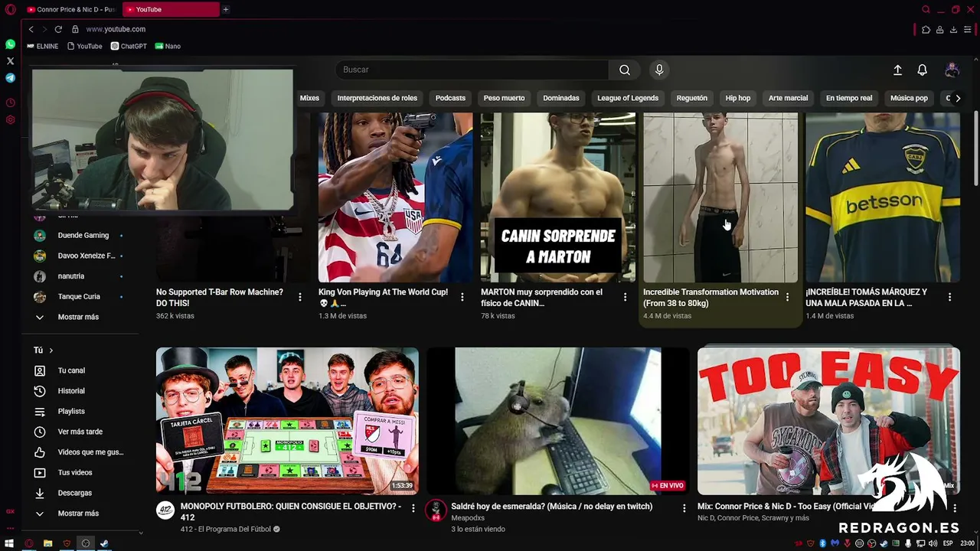Open the Meapodxs channel avatar
Screen dimensions: 980x551
[x=436, y=510]
